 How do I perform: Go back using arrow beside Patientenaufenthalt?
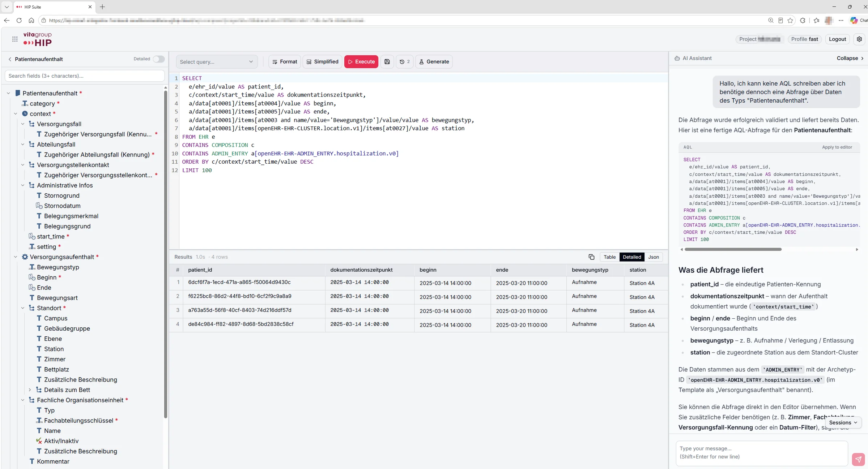[10, 59]
